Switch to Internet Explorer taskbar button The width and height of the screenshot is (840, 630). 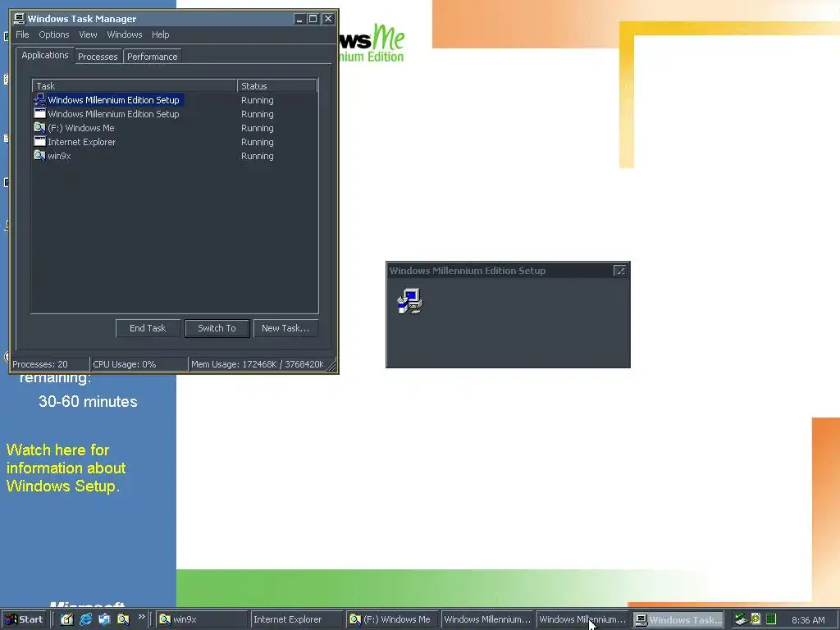[x=296, y=619]
